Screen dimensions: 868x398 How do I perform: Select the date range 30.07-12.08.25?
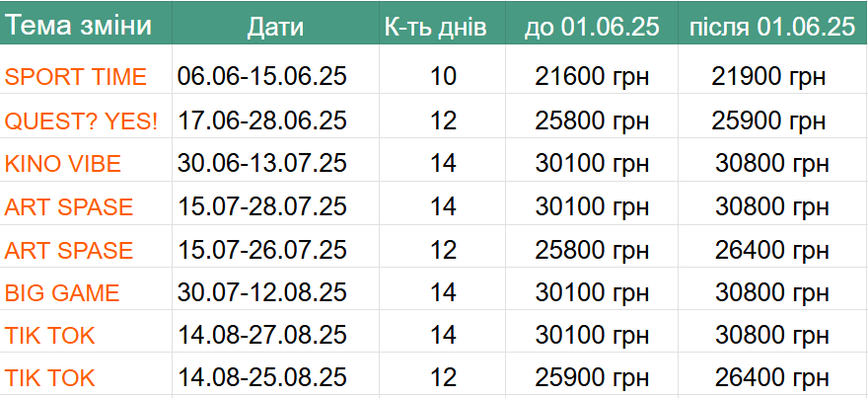(262, 293)
